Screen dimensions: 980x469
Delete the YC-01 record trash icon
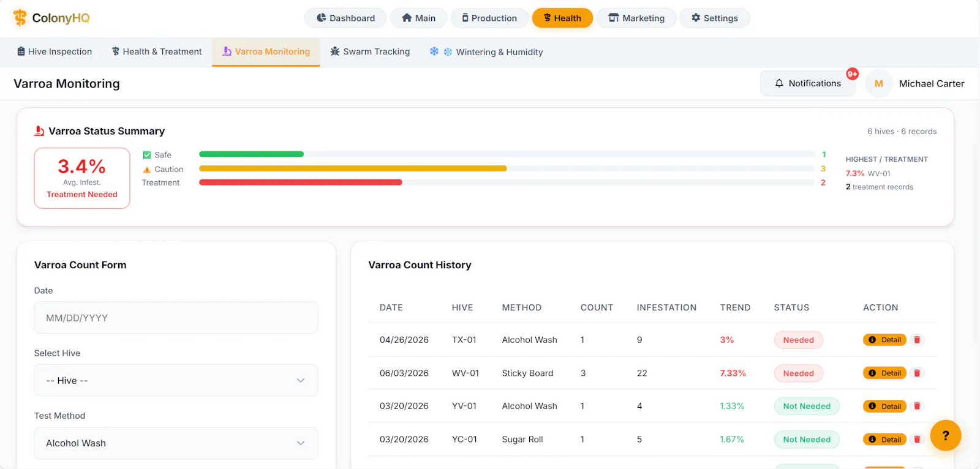[917, 439]
